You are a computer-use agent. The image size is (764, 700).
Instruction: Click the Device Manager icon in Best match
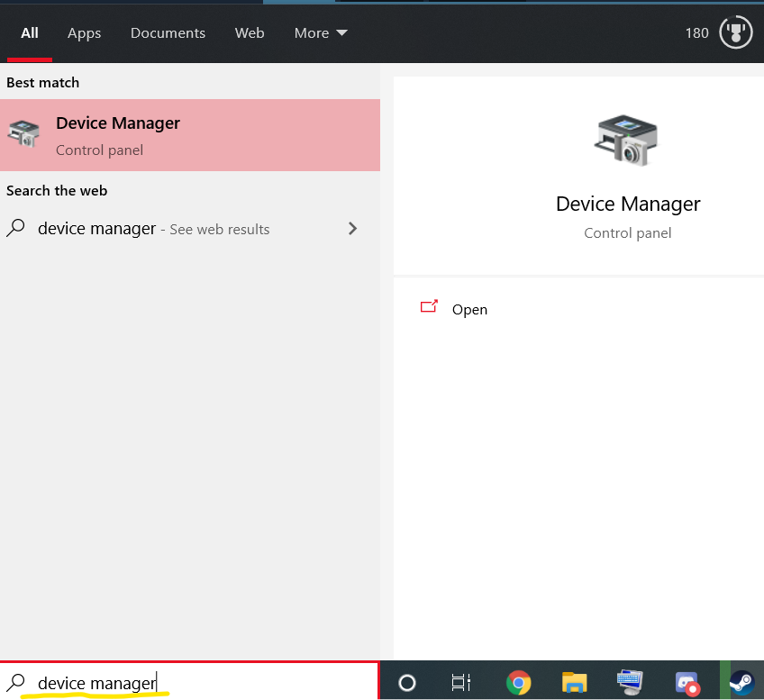[x=24, y=135]
